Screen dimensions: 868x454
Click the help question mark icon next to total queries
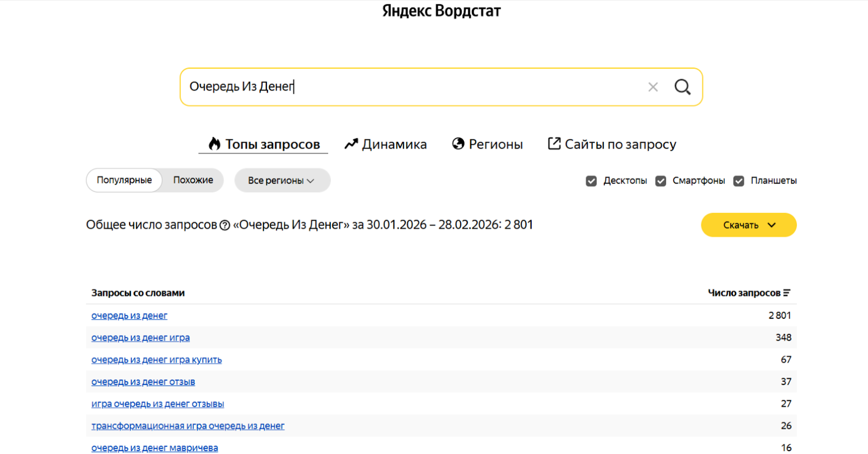[225, 225]
